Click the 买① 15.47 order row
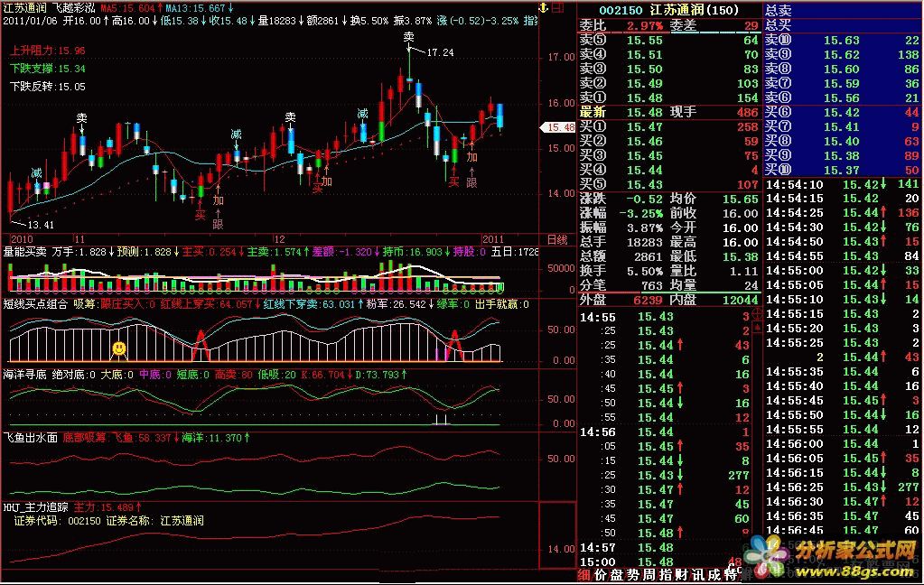This screenshot has height=585, width=924. 669,126
